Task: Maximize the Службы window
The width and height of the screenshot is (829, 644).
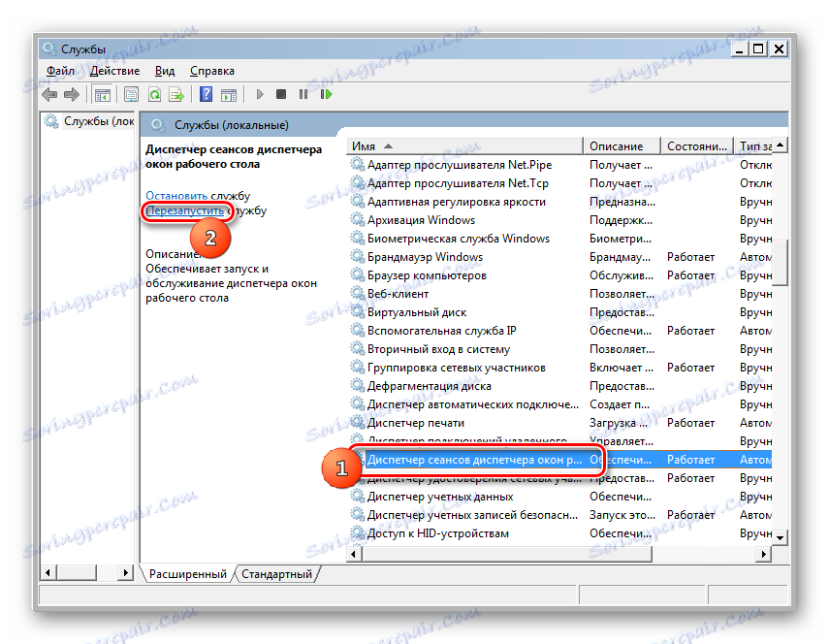Action: click(758, 49)
